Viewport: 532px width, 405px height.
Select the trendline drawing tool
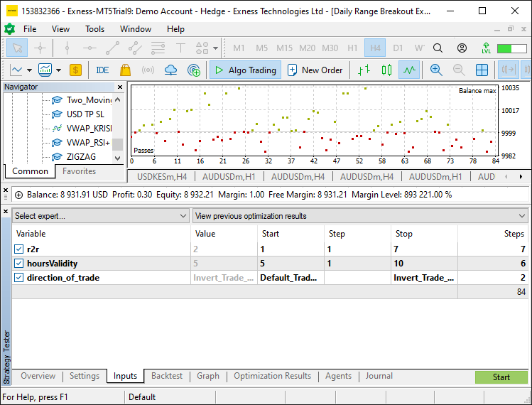click(112, 48)
